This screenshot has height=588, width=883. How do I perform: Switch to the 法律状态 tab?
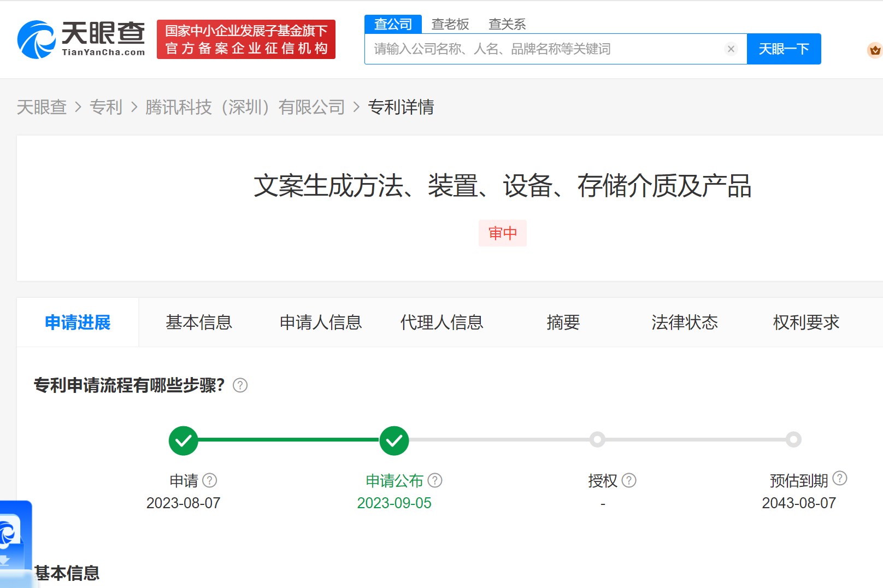[x=685, y=322]
